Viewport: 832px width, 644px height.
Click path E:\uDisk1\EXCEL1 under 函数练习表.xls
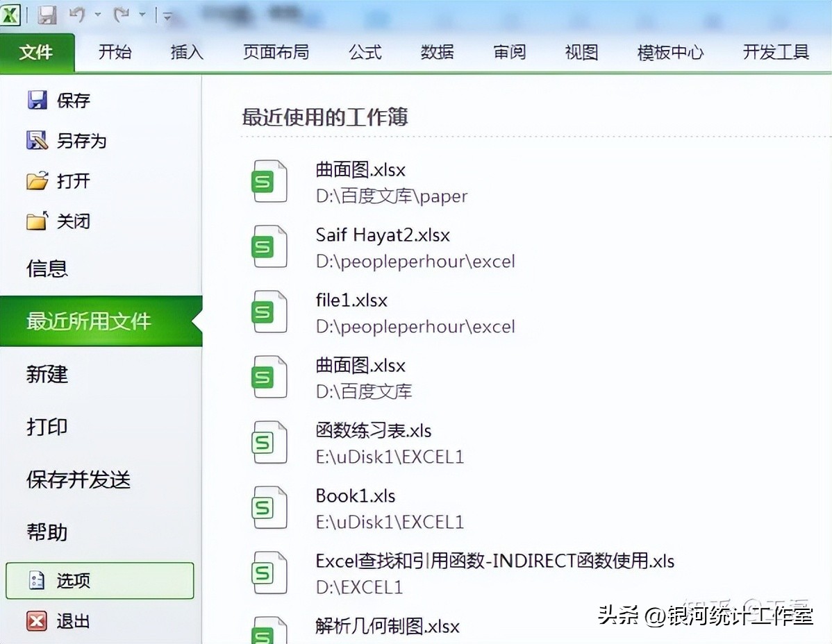click(x=390, y=457)
